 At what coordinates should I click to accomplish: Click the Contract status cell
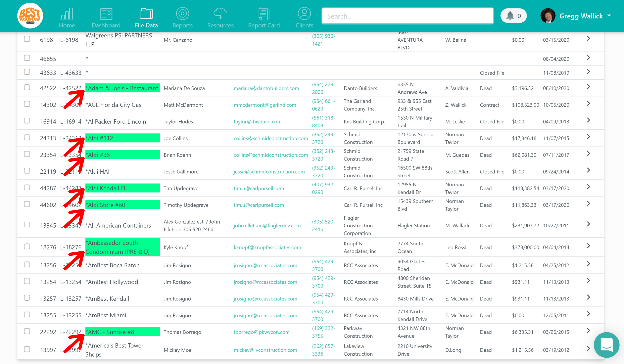(x=489, y=105)
